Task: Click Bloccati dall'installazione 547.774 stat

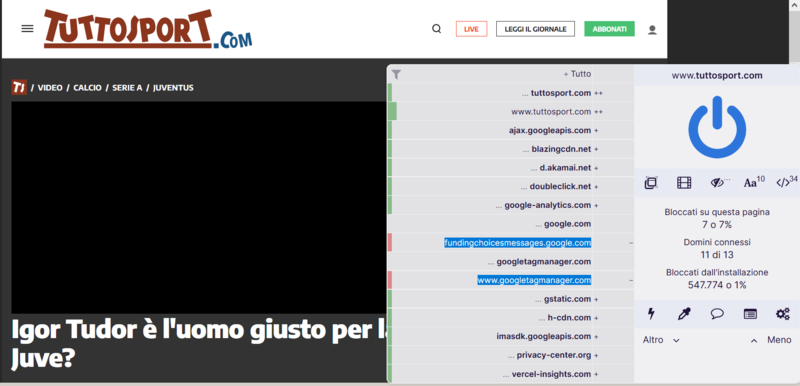Action: 717,278
